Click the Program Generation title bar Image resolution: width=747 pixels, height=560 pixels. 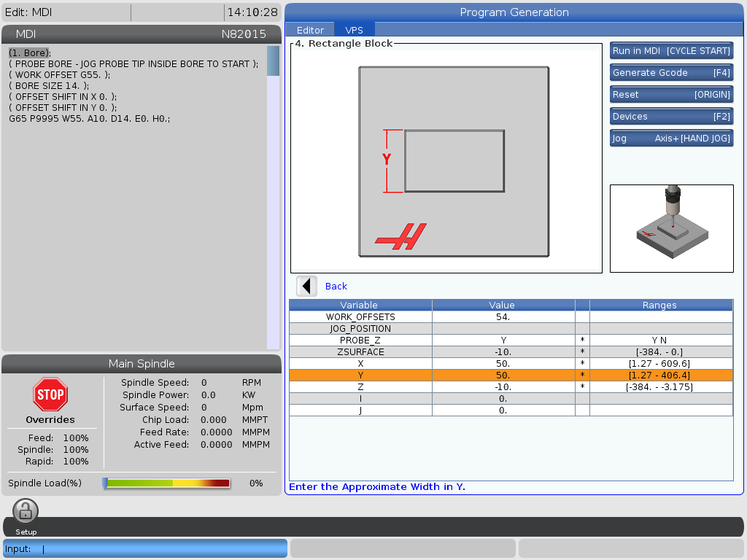[x=514, y=12]
